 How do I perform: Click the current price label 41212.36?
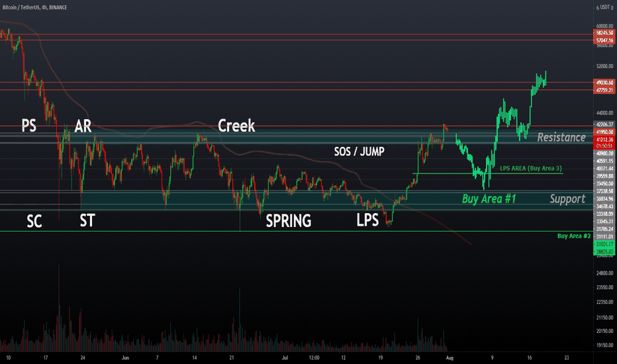pyautogui.click(x=604, y=140)
